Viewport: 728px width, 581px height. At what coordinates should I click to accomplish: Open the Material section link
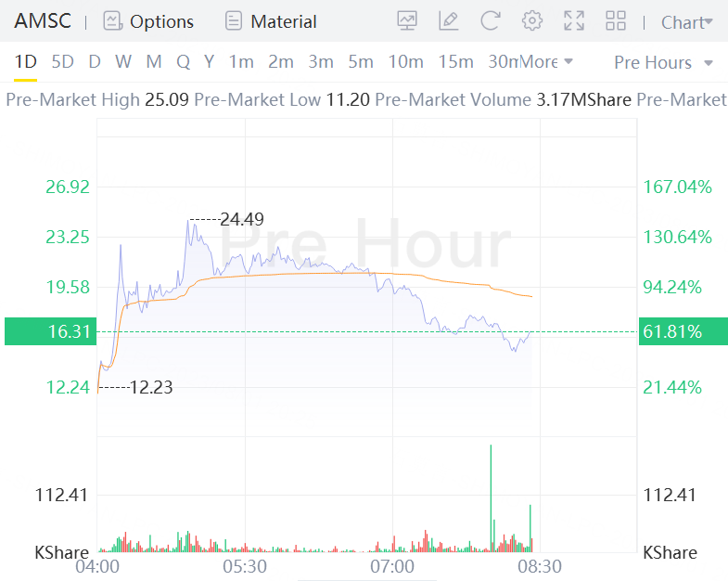[283, 21]
